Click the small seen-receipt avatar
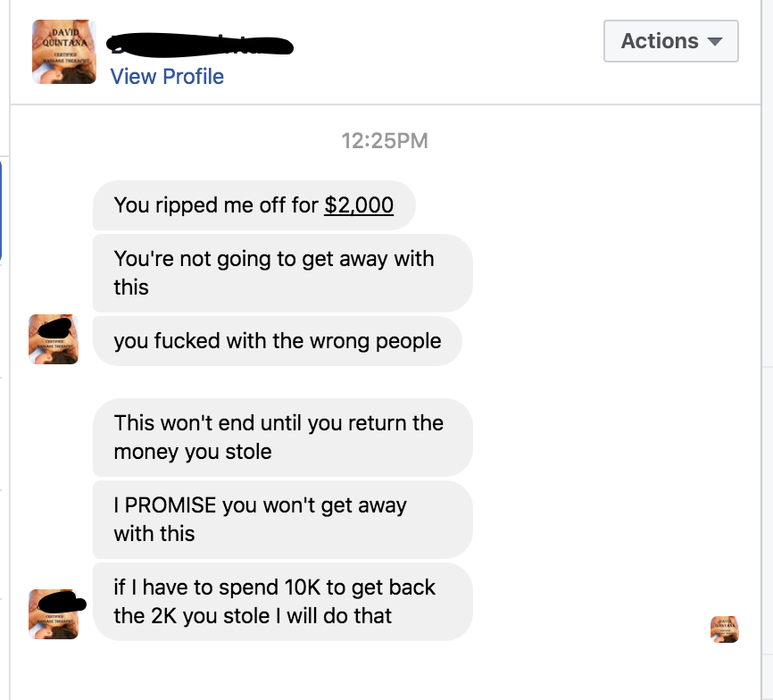 (725, 629)
